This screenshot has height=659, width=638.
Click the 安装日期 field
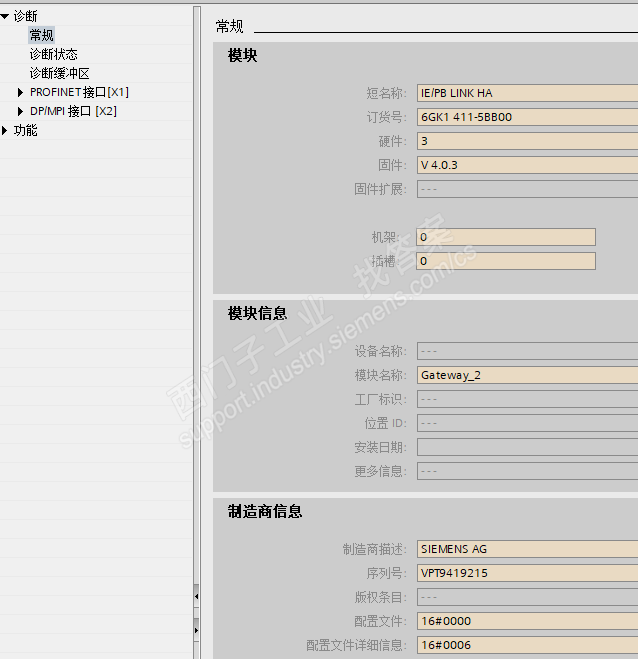click(527, 447)
